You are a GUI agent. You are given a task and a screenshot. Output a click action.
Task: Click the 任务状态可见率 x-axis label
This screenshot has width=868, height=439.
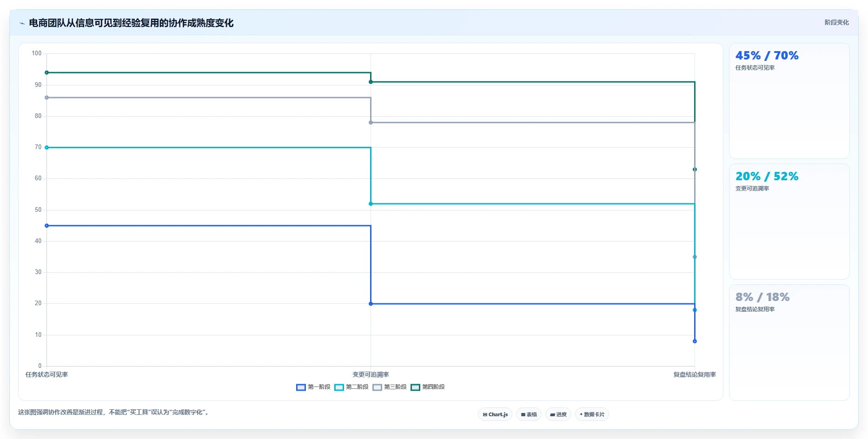point(46,374)
